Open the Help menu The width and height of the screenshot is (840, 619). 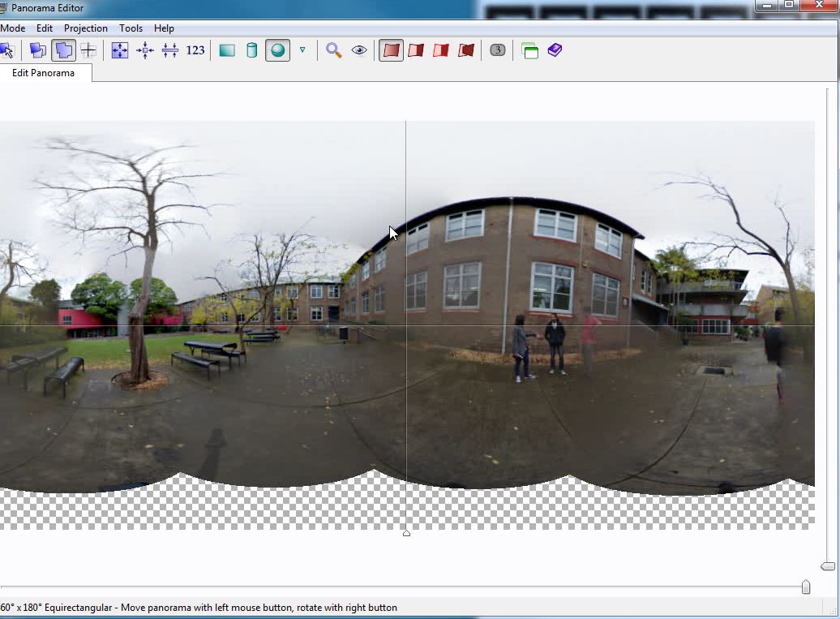(x=164, y=28)
